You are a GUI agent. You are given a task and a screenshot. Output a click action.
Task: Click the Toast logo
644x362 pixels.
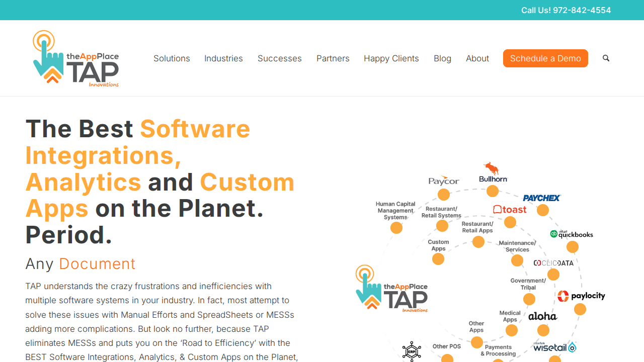[510, 210]
